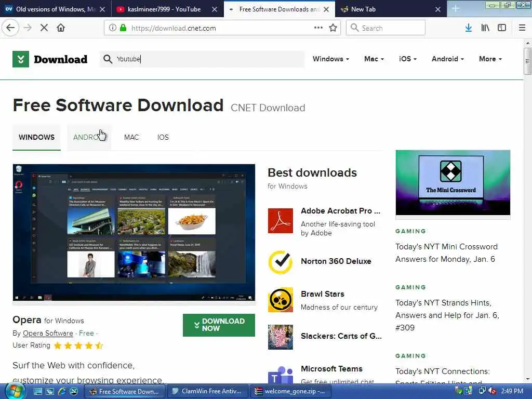Click Show Desktop quick launch icon
The image size is (532, 399).
pos(37,391)
